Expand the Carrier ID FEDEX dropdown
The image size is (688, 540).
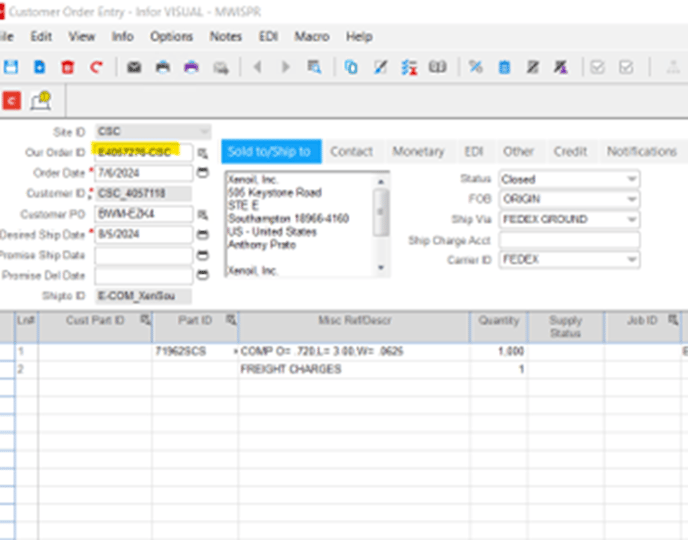coord(632,260)
